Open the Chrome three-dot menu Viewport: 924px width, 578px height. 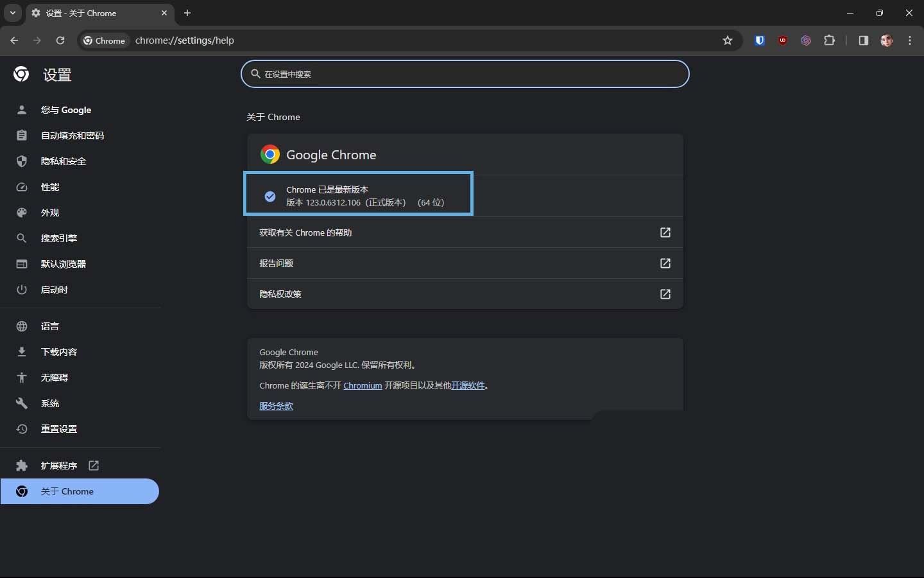(x=910, y=40)
